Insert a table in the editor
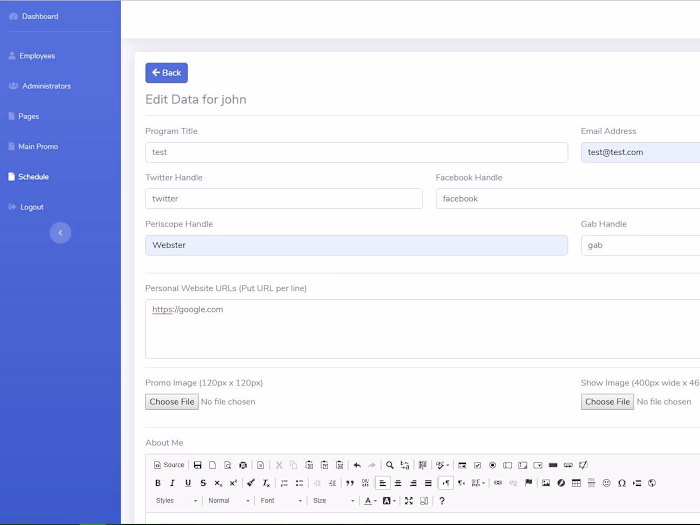This screenshot has width=700, height=525. 576,483
